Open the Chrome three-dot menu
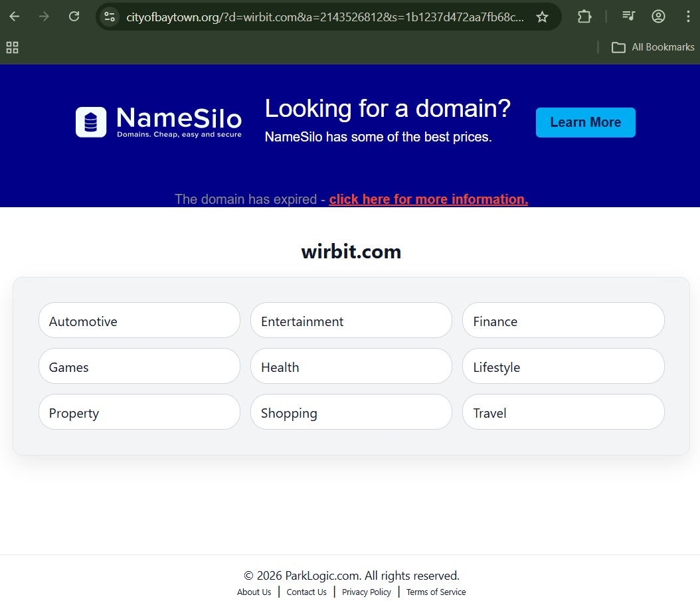 (688, 17)
